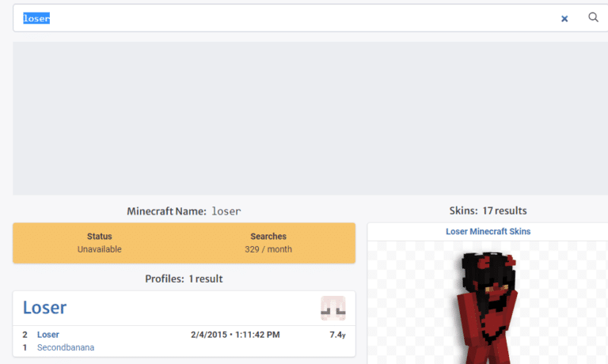Image resolution: width=608 pixels, height=364 pixels.
Task: Click the 7.4y age label
Action: pos(337,335)
